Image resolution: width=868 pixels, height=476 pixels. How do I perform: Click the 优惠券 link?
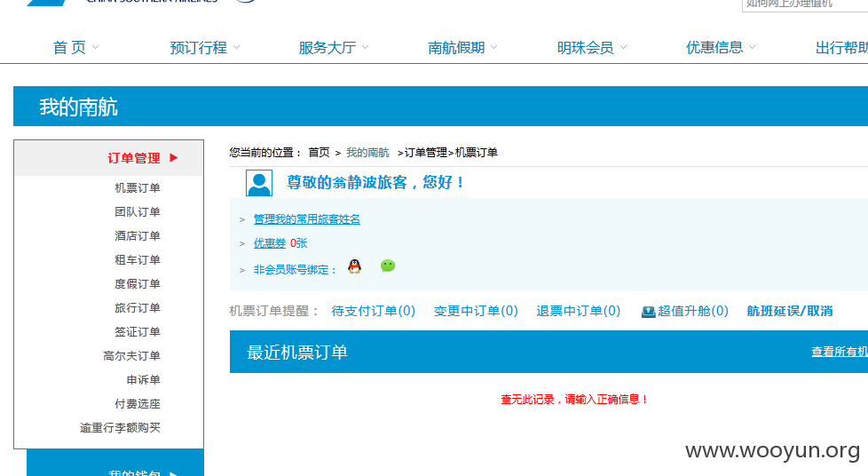(270, 243)
